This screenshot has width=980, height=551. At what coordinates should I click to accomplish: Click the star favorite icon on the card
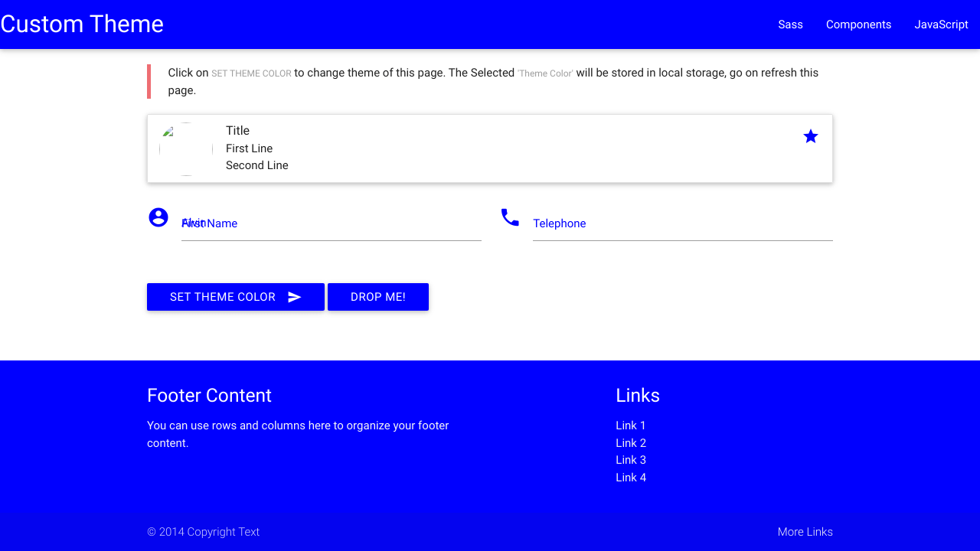[811, 135]
